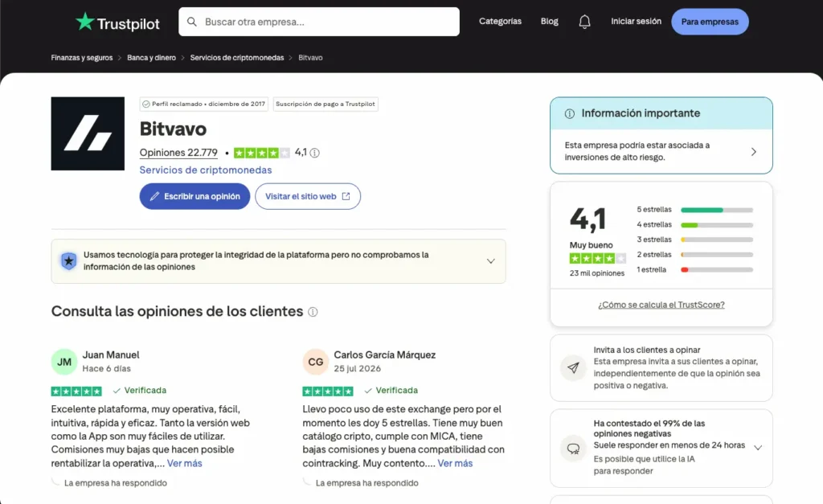Click 'La empresa ha respondido' under Carlos García
The image size is (823, 504).
click(x=366, y=483)
